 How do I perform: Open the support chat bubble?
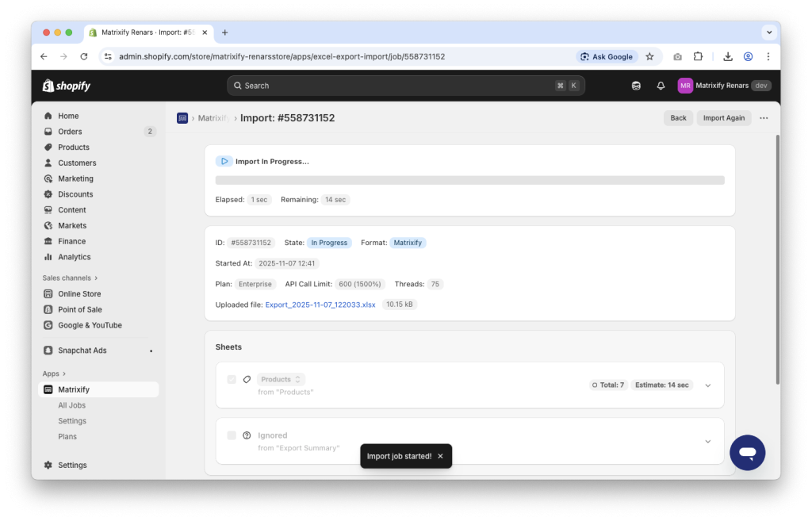point(747,452)
